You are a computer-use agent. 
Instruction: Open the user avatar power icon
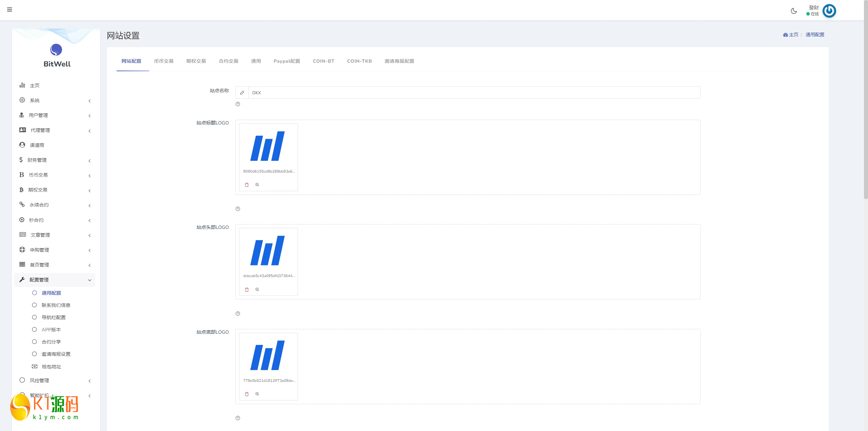pyautogui.click(x=829, y=11)
